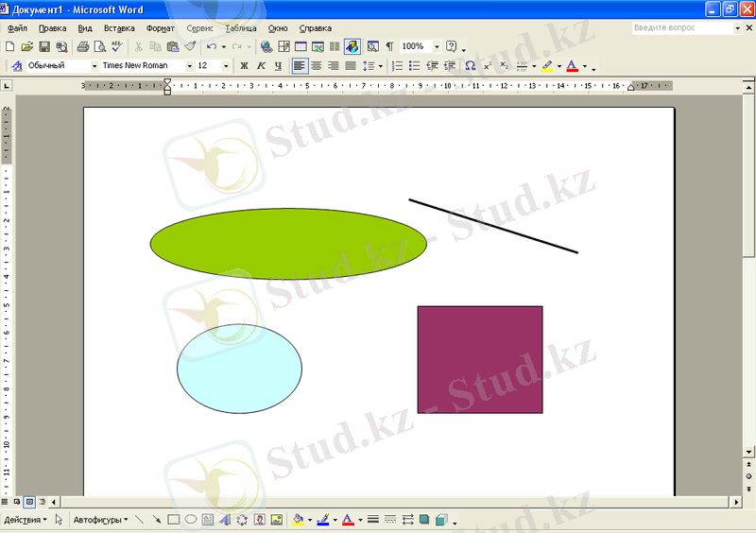
Task: Open a file with the folder icon
Action: click(27, 47)
